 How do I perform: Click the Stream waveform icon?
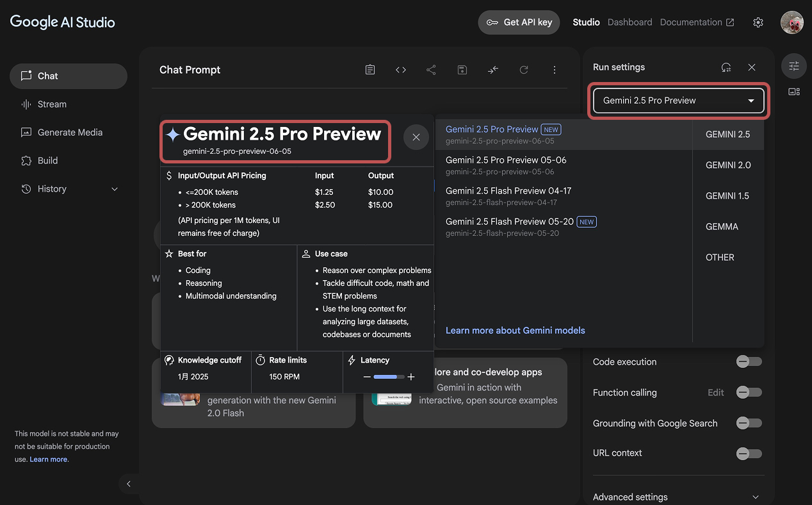(26, 104)
